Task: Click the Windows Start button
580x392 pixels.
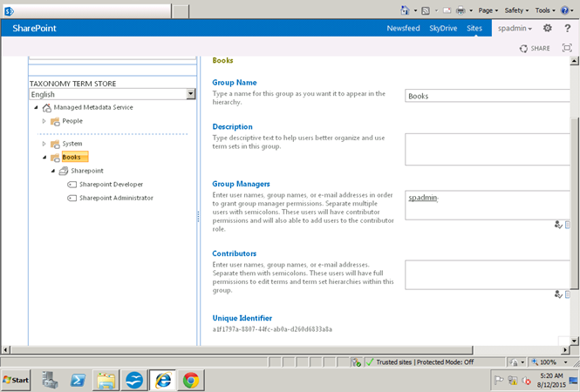Action: (16, 380)
